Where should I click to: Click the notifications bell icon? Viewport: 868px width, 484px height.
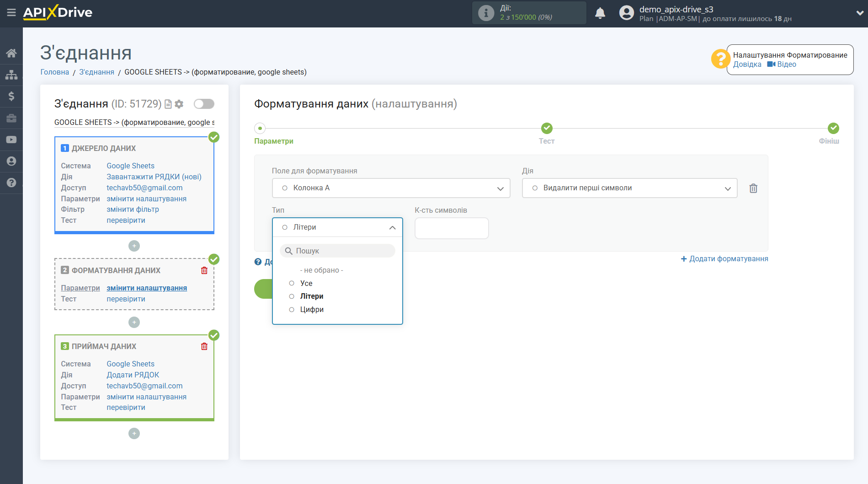click(x=600, y=13)
